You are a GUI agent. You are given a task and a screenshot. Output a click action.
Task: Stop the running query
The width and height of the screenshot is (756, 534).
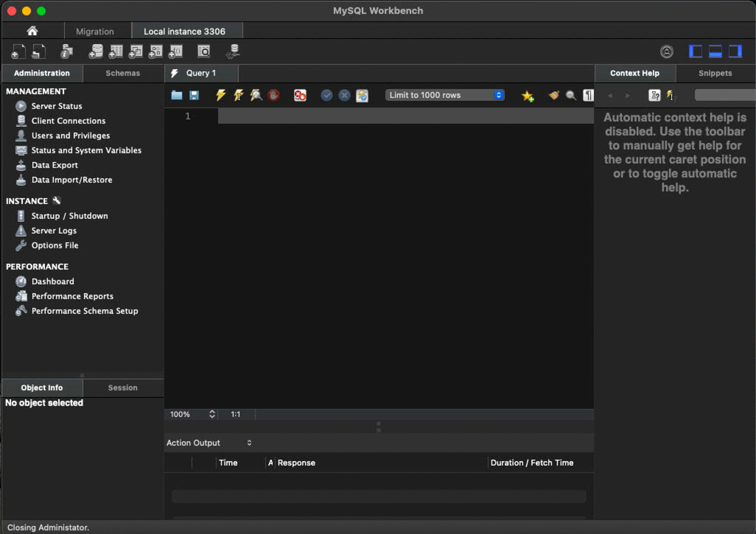[x=274, y=96]
